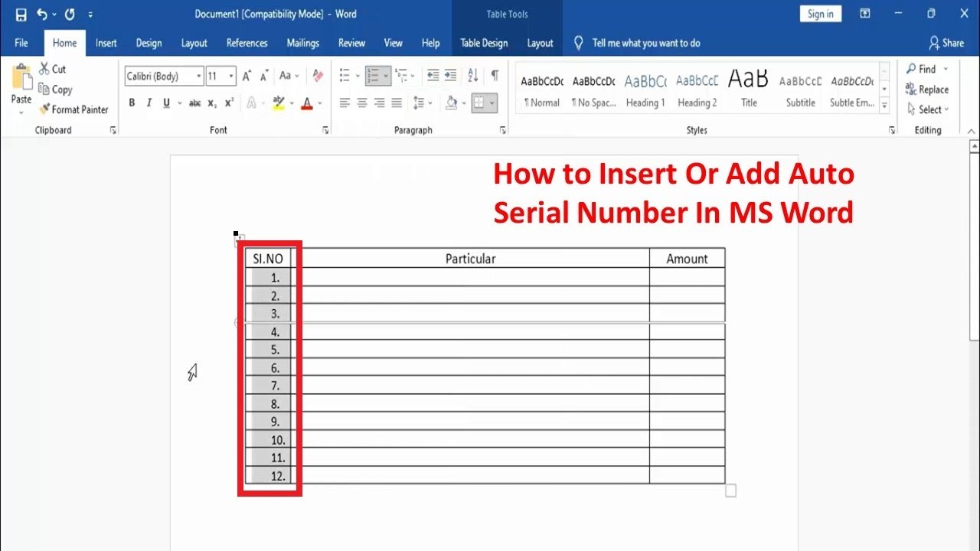
Task: Click the Sign in button
Action: (821, 14)
